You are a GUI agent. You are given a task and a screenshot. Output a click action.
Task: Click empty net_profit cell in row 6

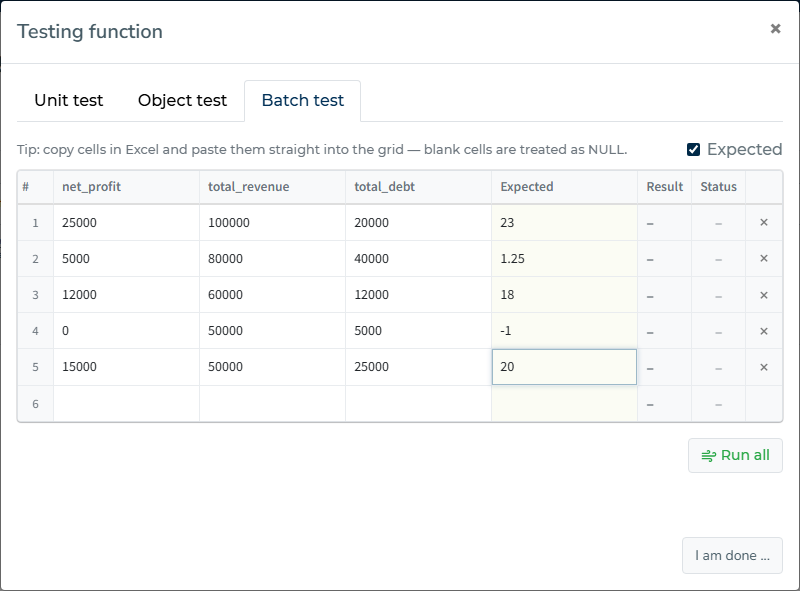127,404
